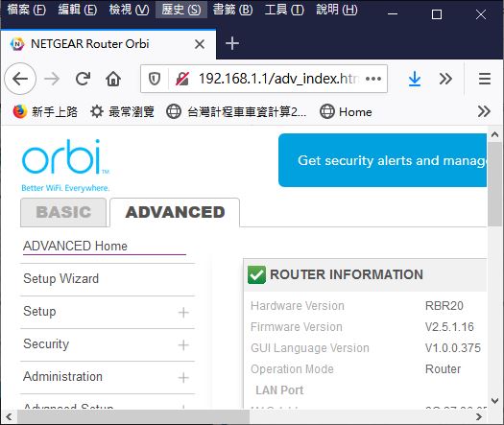504x425 pixels.
Task: Expand the Security section
Action: (183, 345)
